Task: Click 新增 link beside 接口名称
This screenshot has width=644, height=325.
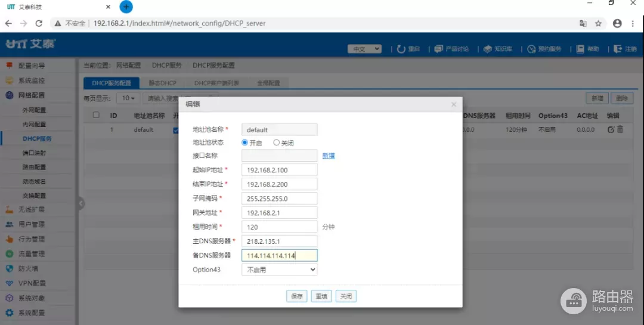Action: coord(328,156)
